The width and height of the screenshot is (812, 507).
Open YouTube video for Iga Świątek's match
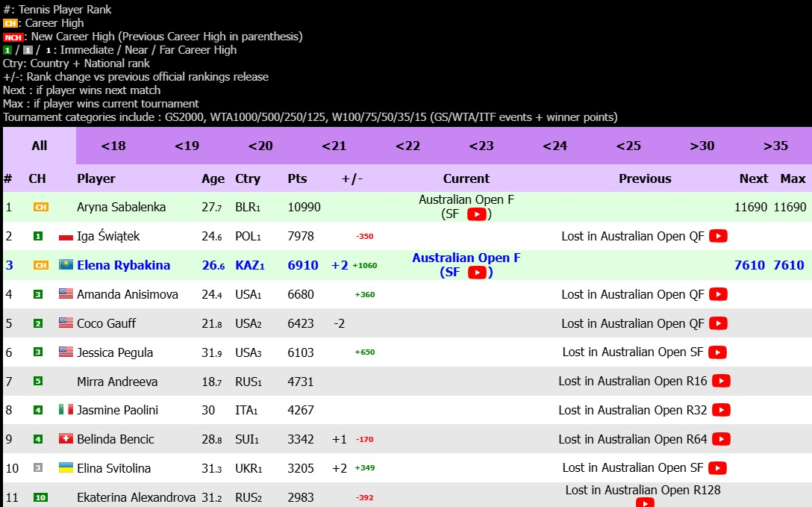tap(718, 236)
